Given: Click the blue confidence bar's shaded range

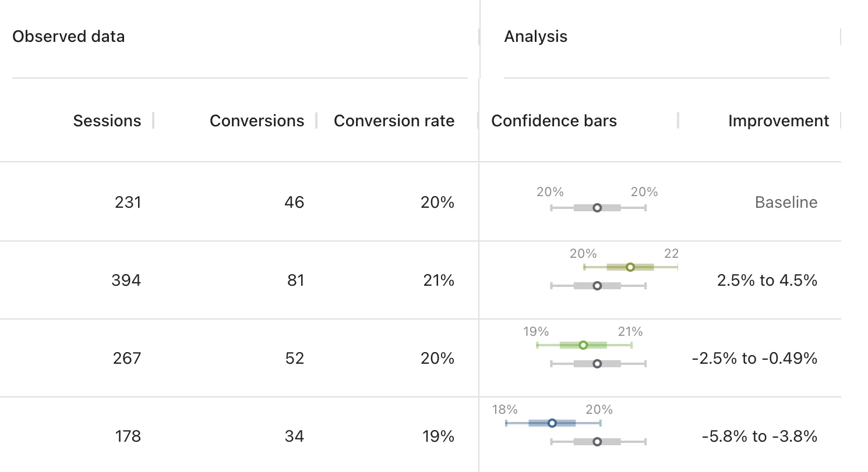Looking at the screenshot, I should tap(565, 423).
